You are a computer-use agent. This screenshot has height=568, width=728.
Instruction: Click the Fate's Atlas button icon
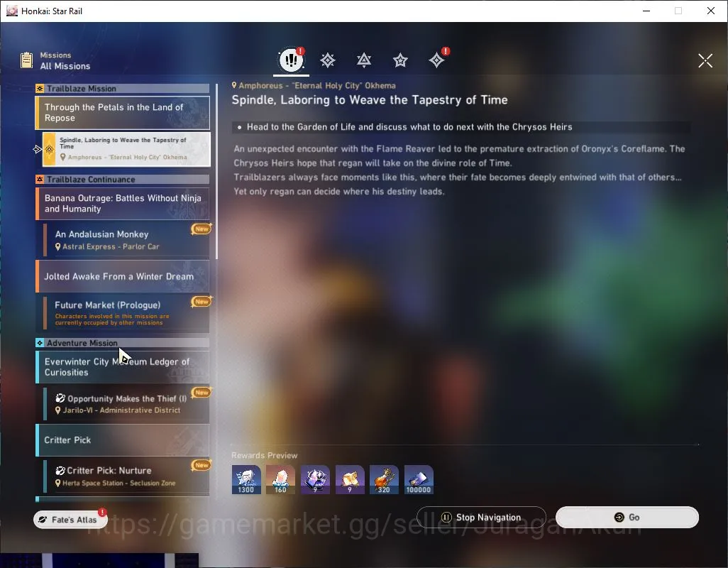43,520
